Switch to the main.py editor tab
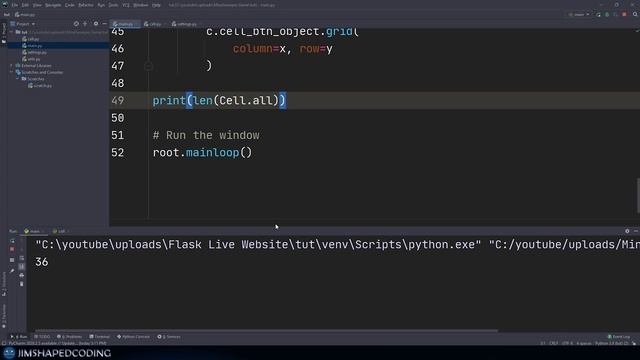 point(124,24)
